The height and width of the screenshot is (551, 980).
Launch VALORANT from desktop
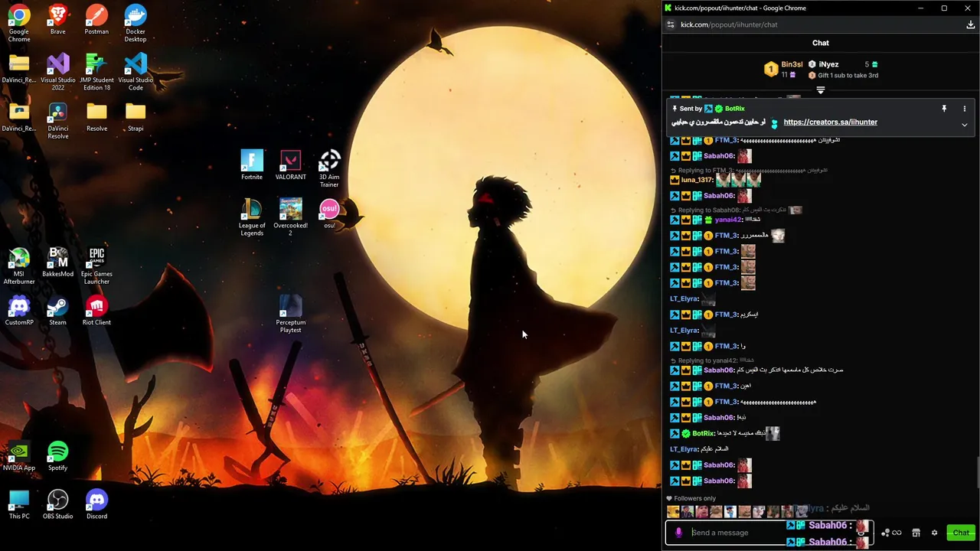(290, 165)
